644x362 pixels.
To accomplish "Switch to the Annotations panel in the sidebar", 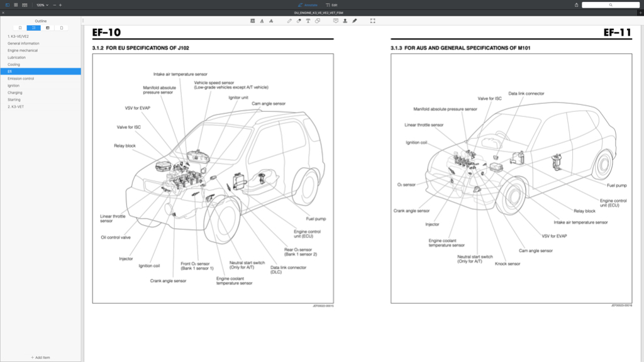I will tap(48, 28).
